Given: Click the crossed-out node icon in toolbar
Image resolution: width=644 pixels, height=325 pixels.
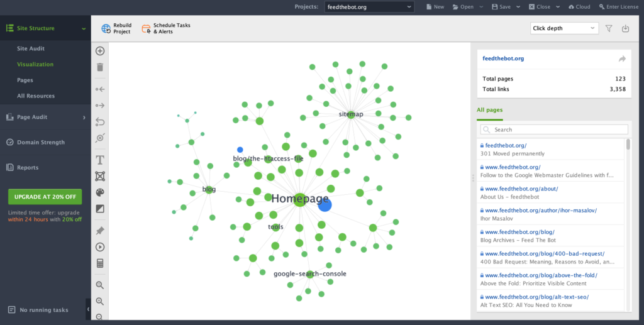Looking at the screenshot, I should tap(100, 138).
